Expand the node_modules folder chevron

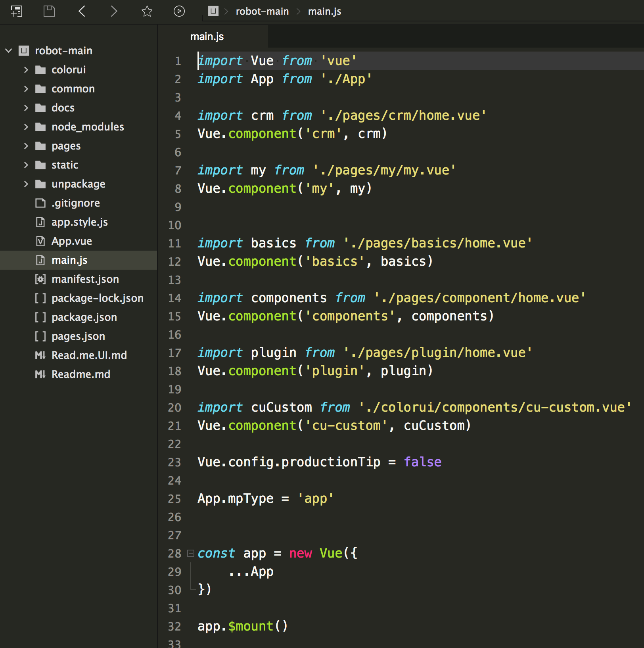pos(26,127)
